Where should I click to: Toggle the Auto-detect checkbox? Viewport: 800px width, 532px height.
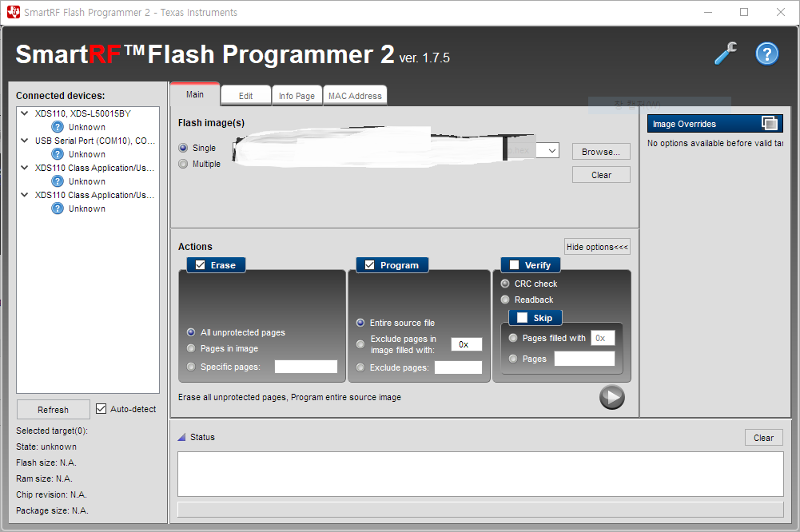click(x=101, y=408)
